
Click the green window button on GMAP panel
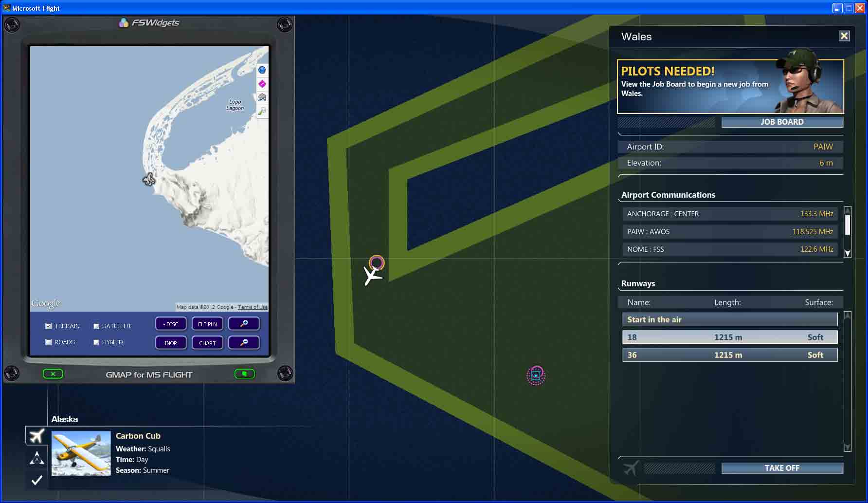click(x=245, y=374)
